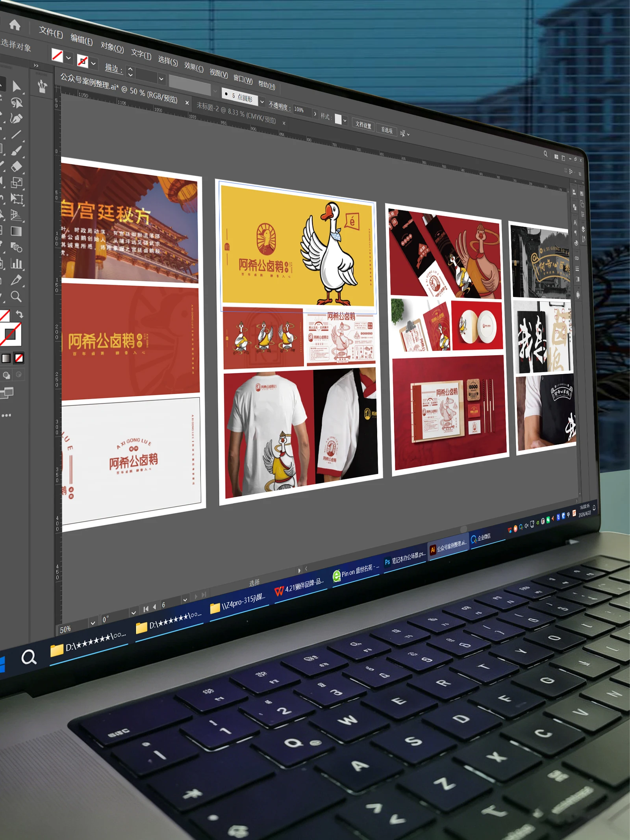Select the Direct Selection arrow tool
The height and width of the screenshot is (840, 630).
point(17,86)
